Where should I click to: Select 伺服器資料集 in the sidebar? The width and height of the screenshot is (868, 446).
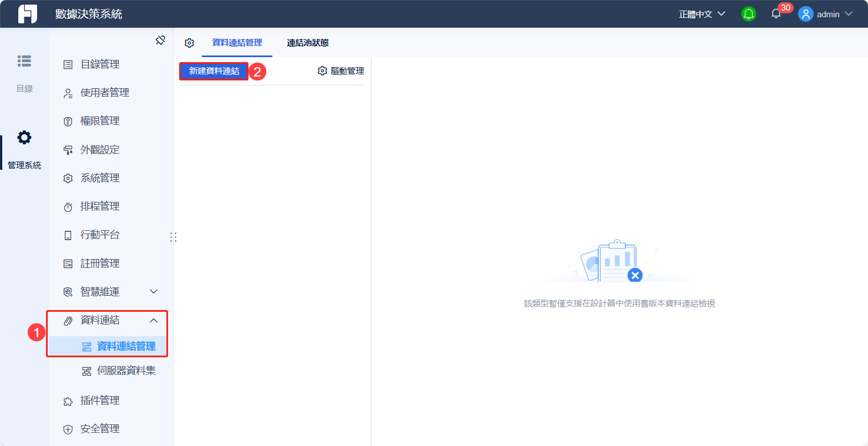pos(124,370)
